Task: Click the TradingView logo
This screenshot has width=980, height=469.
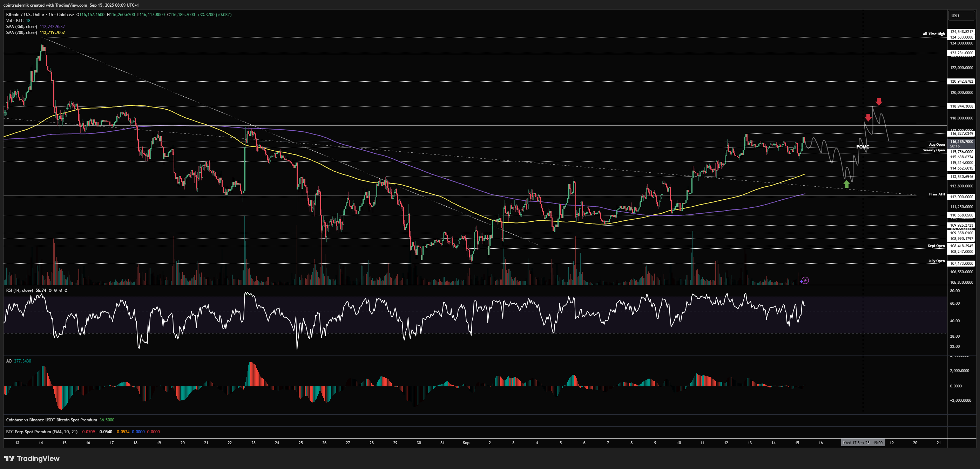Action: point(32,458)
